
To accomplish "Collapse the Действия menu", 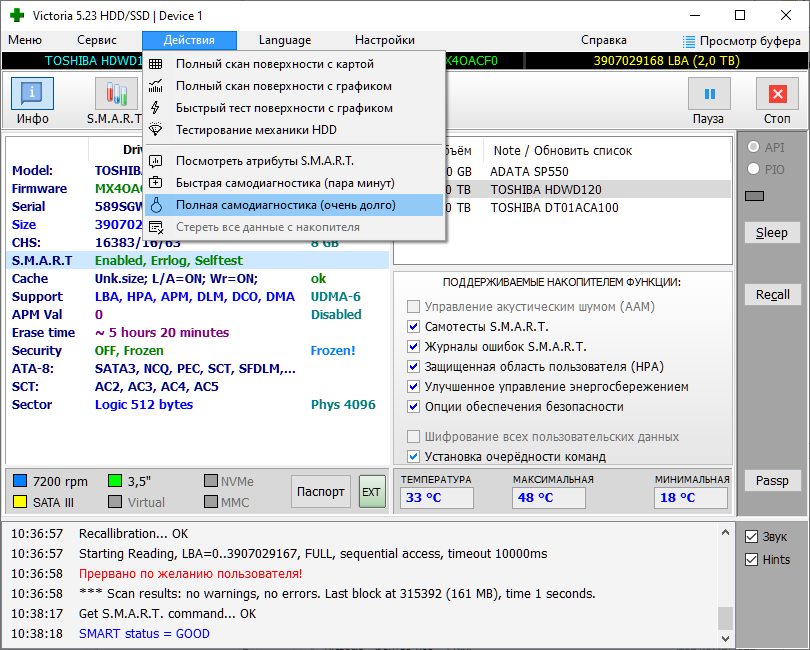I will pyautogui.click(x=189, y=40).
